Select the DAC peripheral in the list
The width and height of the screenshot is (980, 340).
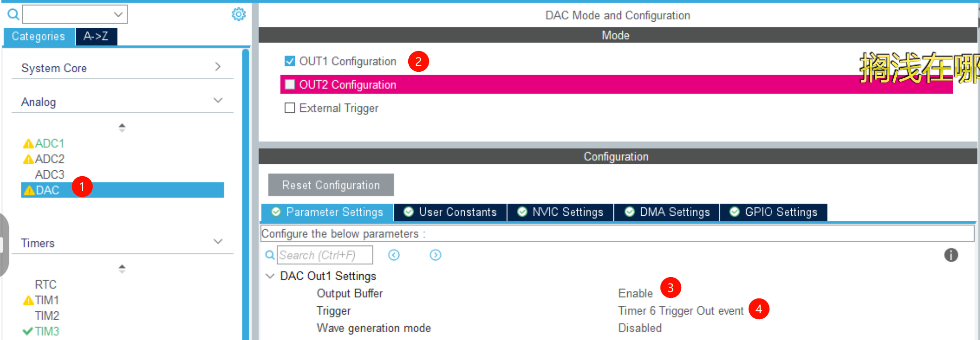coord(48,191)
